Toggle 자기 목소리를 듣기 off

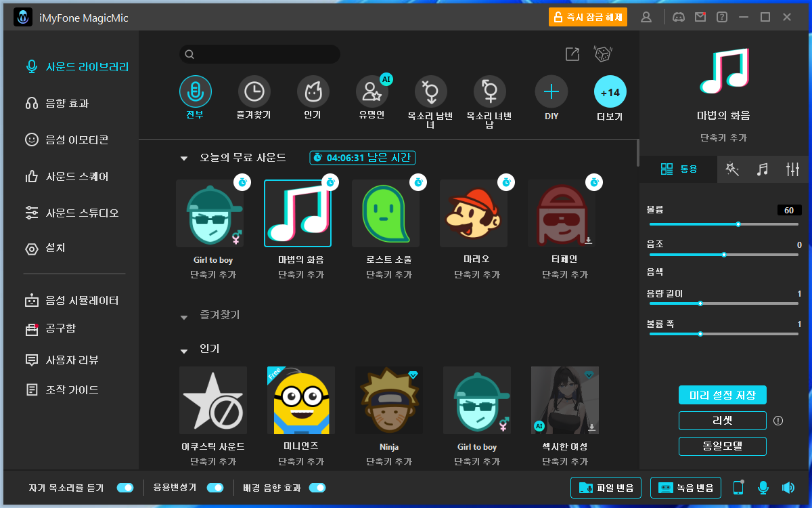coord(125,488)
